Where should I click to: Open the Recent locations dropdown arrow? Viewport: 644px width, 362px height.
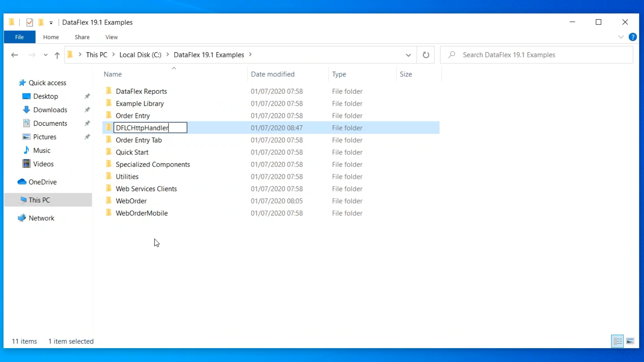(x=46, y=55)
